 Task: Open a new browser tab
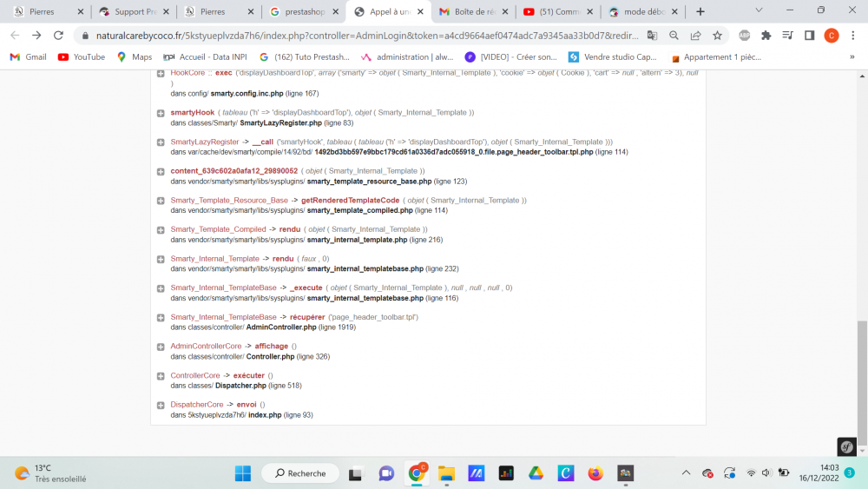(700, 11)
